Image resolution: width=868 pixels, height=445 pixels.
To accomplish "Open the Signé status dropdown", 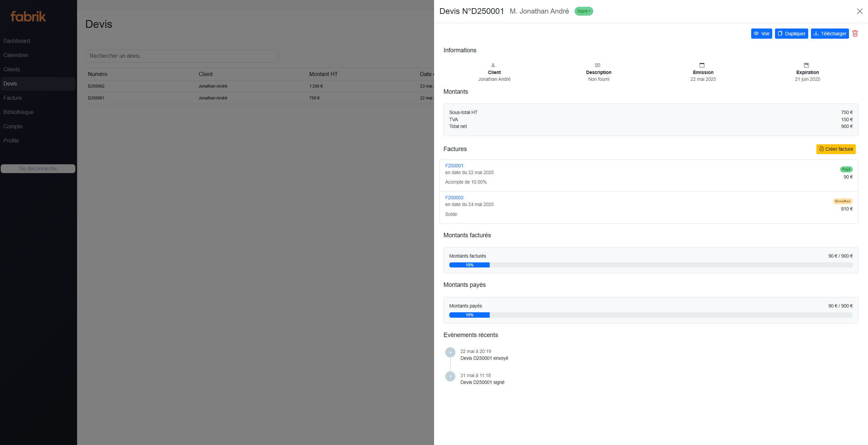I will click(583, 11).
